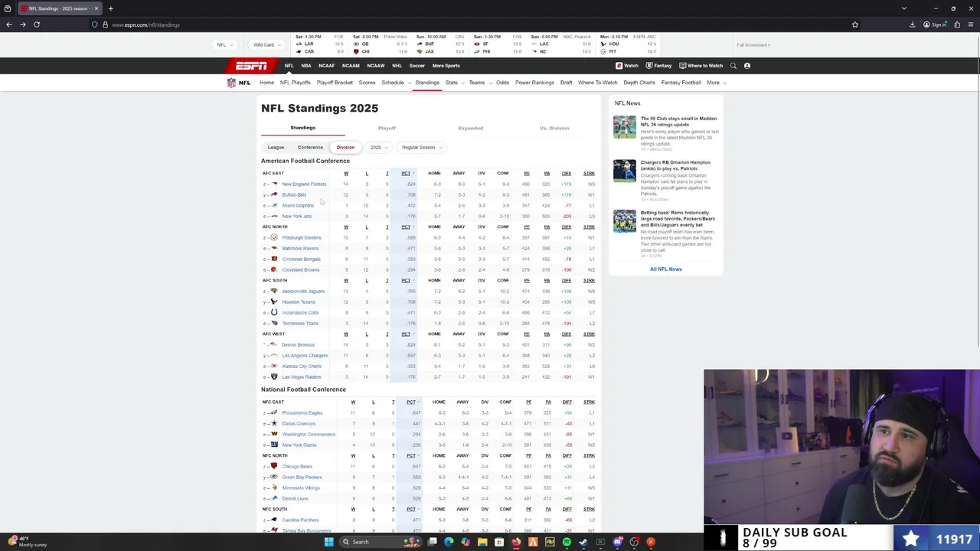The width and height of the screenshot is (980, 551).
Task: Click the ESPN logo
Action: click(x=251, y=66)
